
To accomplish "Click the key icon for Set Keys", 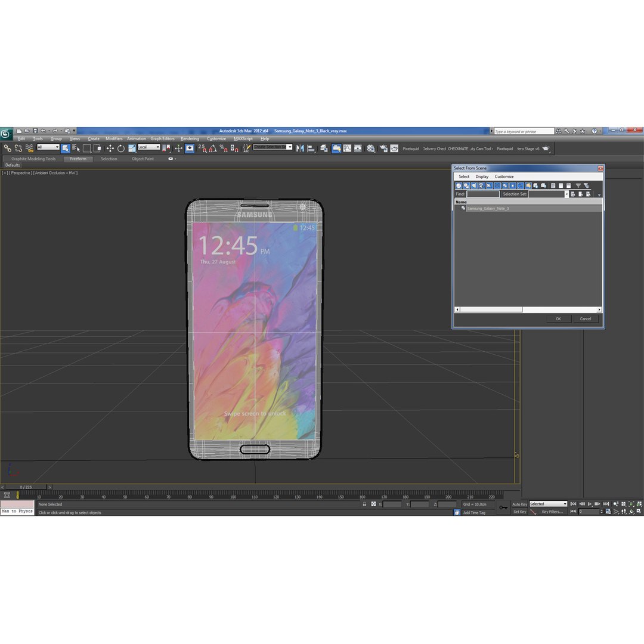I will [x=503, y=507].
